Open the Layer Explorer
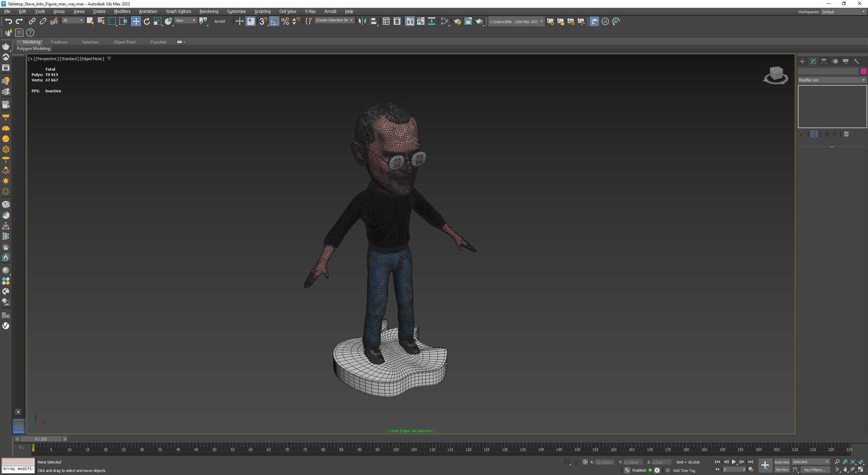868x475 pixels. click(x=397, y=21)
